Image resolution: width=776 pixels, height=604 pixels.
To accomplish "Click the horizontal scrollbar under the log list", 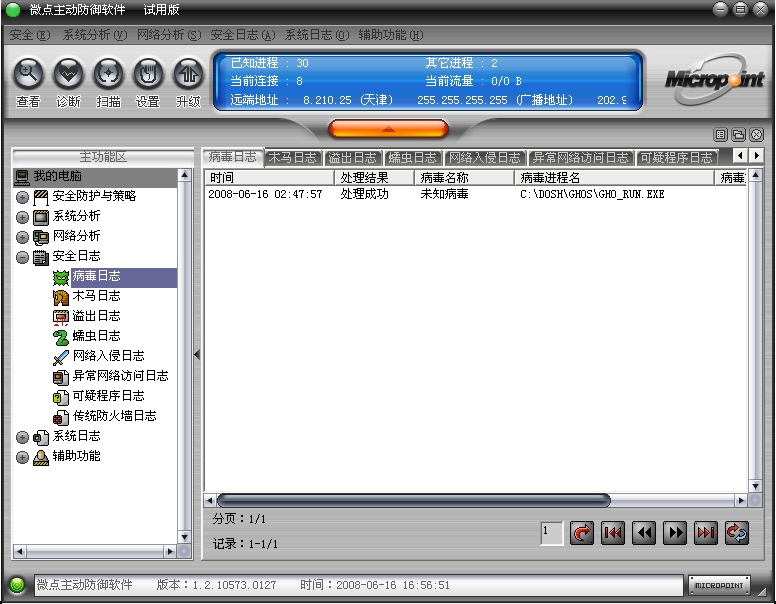I will pos(412,500).
